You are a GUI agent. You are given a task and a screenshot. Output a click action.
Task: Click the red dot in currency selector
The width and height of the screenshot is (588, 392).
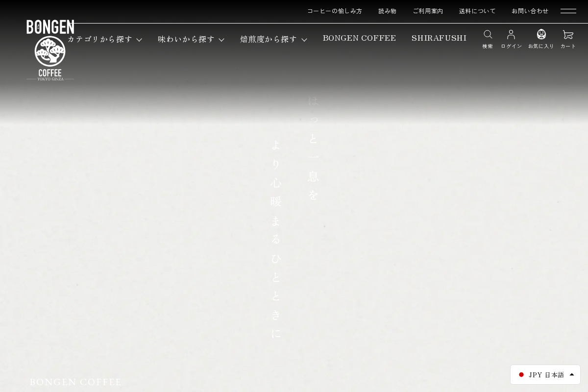pos(521,375)
